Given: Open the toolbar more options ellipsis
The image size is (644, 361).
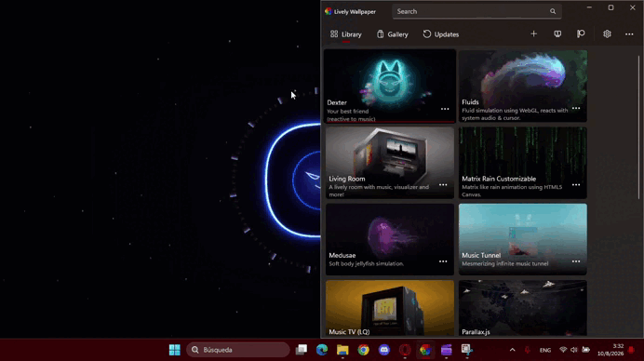Looking at the screenshot, I should click(x=629, y=34).
